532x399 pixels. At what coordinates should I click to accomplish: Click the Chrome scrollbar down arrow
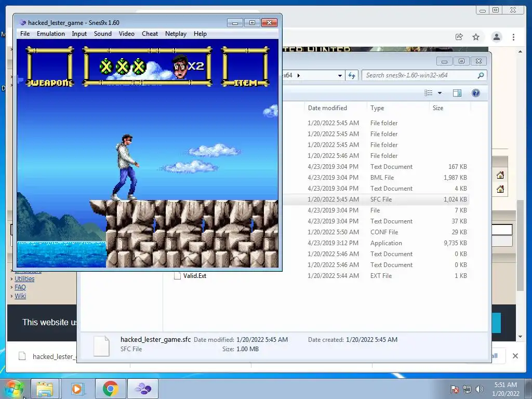coord(520,337)
